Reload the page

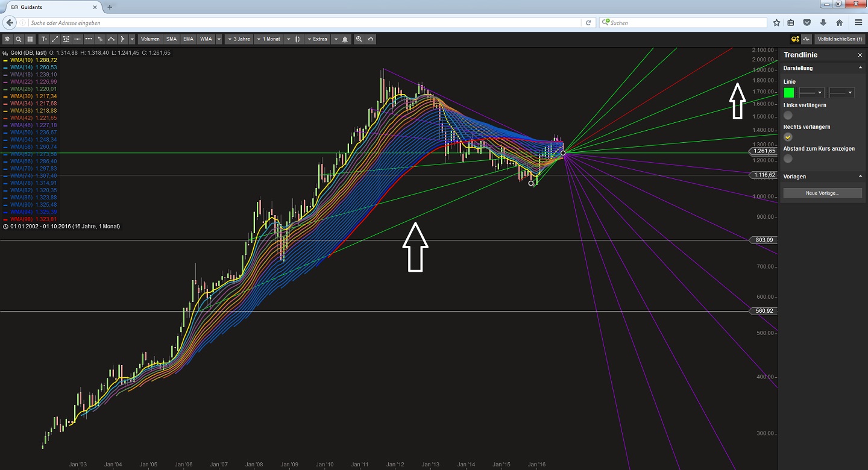click(588, 23)
